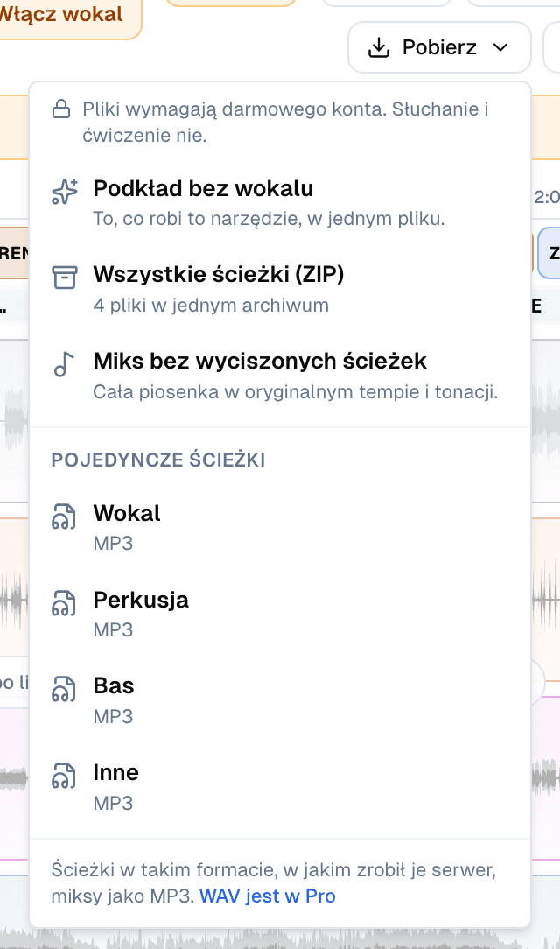
Task: Click the lock icon in account notice
Action: [61, 109]
